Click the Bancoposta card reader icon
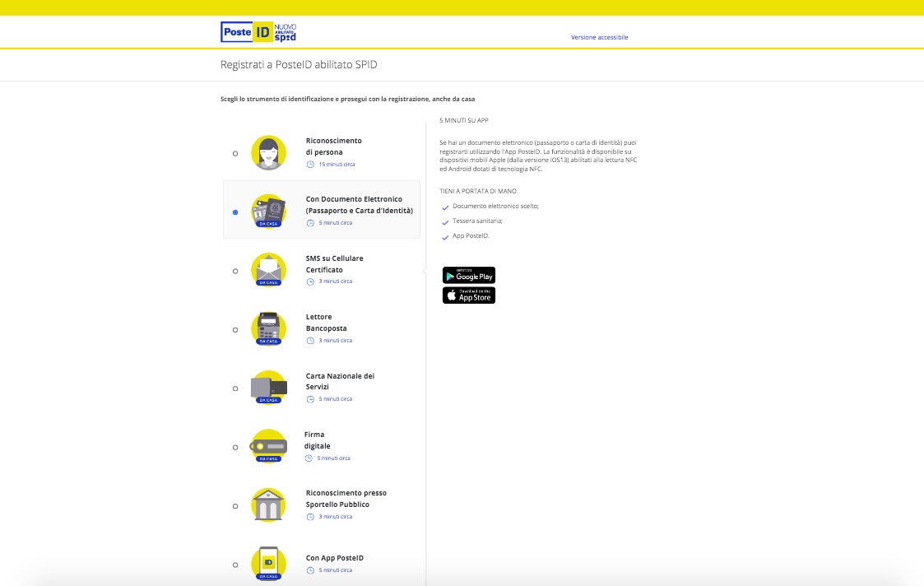This screenshot has width=924, height=586. (269, 328)
